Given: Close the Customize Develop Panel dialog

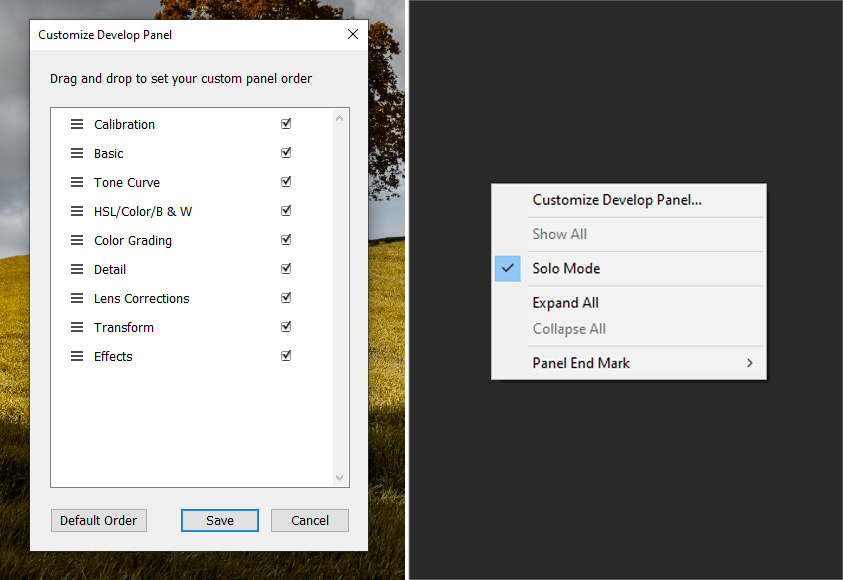Looking at the screenshot, I should point(353,34).
